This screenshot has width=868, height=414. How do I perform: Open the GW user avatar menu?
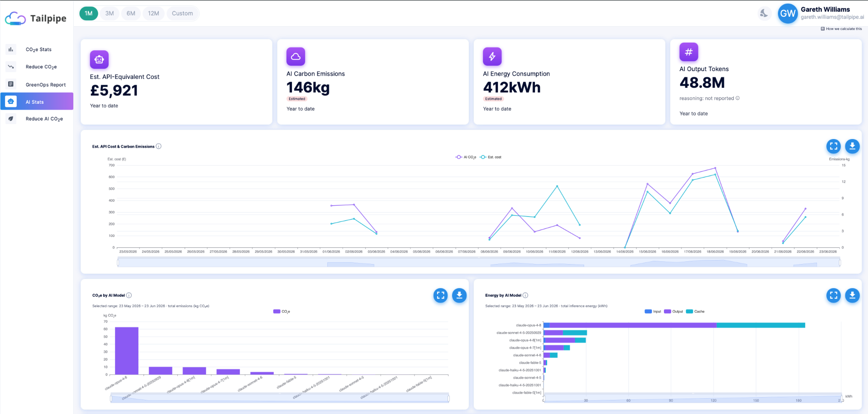pos(787,14)
